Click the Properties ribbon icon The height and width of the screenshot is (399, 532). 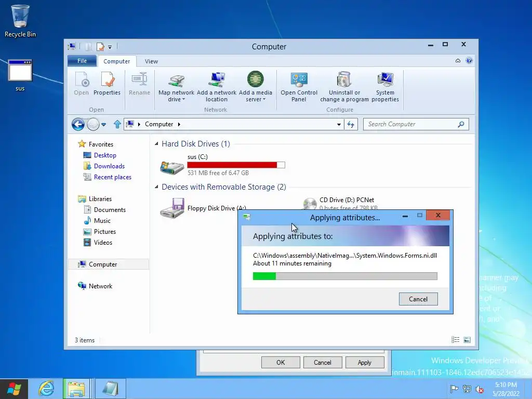107,84
